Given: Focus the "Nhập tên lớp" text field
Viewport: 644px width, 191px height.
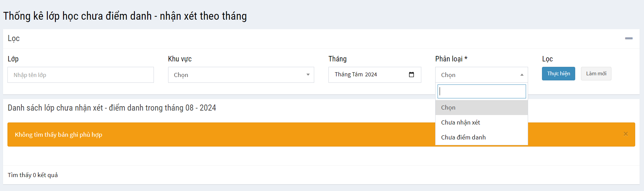Looking at the screenshot, I should point(80,75).
